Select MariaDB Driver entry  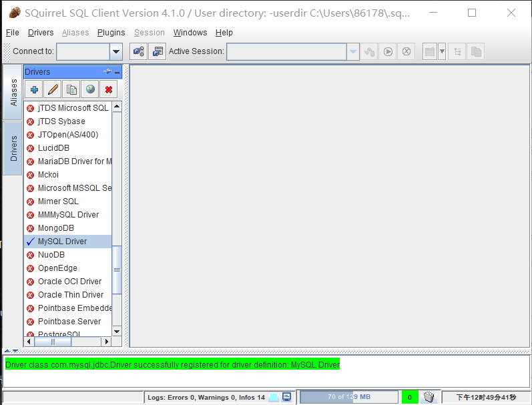point(68,161)
